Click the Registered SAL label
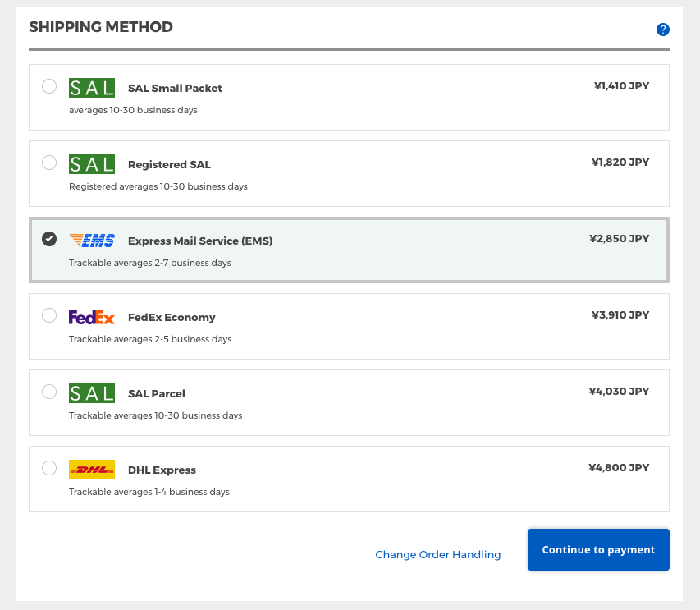 (169, 165)
